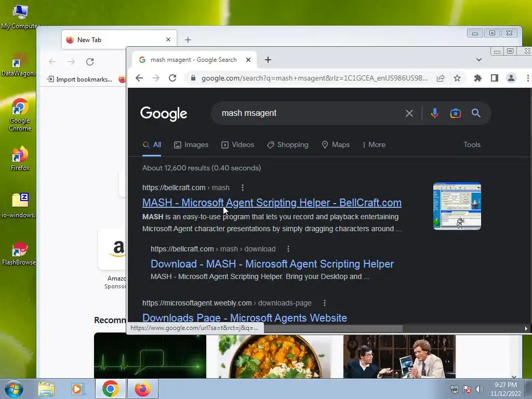Share this page from Chrome address bar

[x=441, y=78]
